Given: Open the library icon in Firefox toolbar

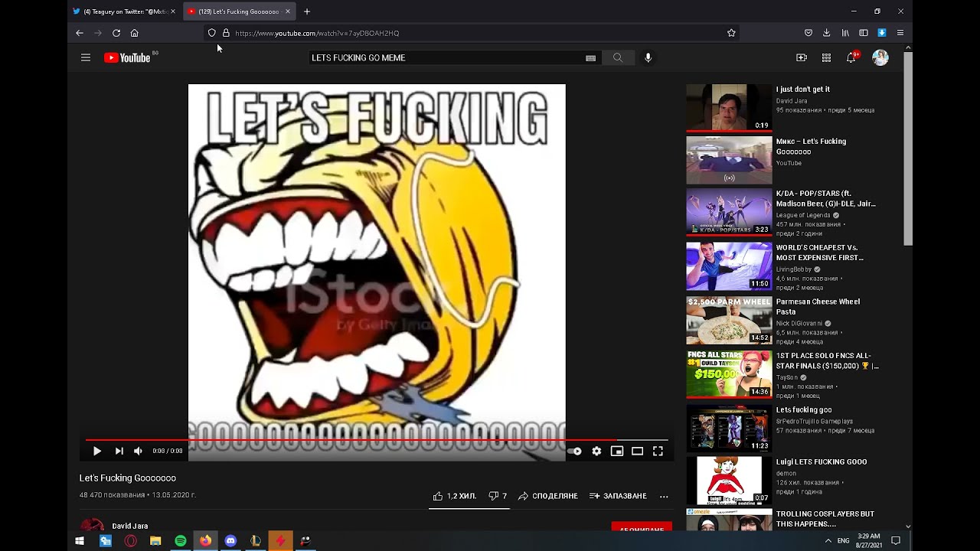Looking at the screenshot, I should pos(845,33).
